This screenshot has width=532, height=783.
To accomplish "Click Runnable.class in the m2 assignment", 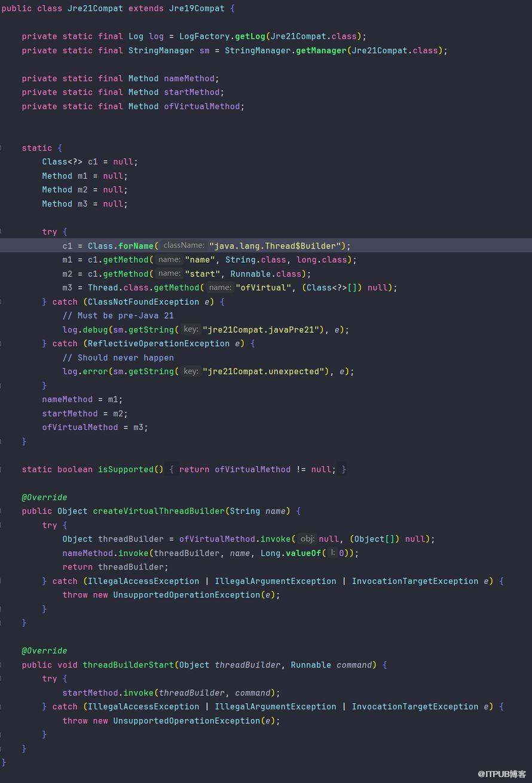I will (266, 274).
